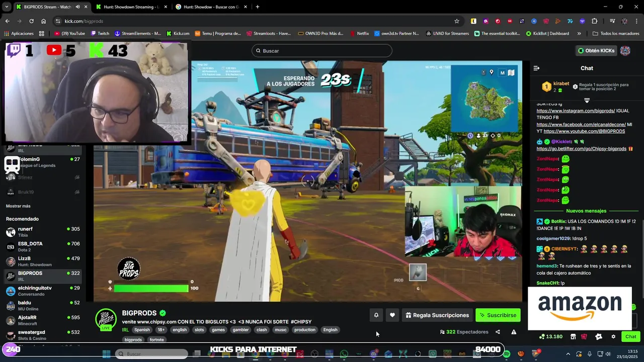This screenshot has width=644, height=362.
Task: Open the Netflix bookmark
Action: 359,34
